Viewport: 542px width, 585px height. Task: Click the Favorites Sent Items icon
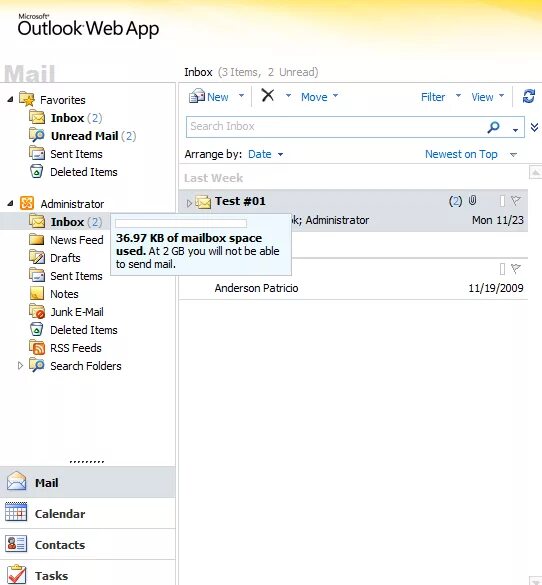pyautogui.click(x=37, y=153)
